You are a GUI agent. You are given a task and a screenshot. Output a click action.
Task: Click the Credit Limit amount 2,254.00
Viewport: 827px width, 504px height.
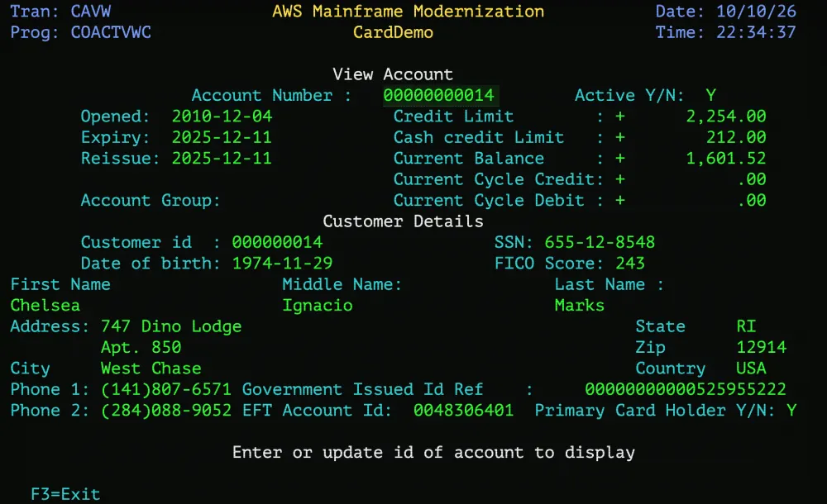click(x=726, y=116)
